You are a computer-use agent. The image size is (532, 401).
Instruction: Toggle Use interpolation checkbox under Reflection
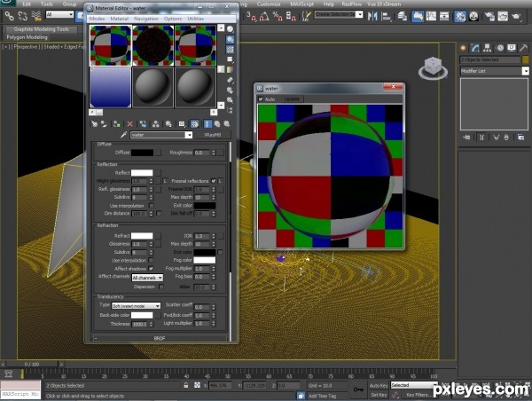pos(152,206)
